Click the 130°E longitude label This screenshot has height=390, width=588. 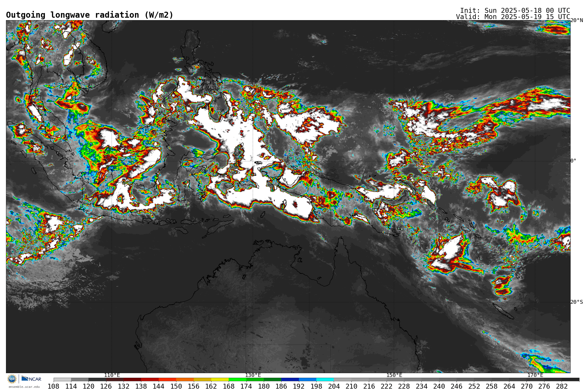pyautogui.click(x=253, y=375)
